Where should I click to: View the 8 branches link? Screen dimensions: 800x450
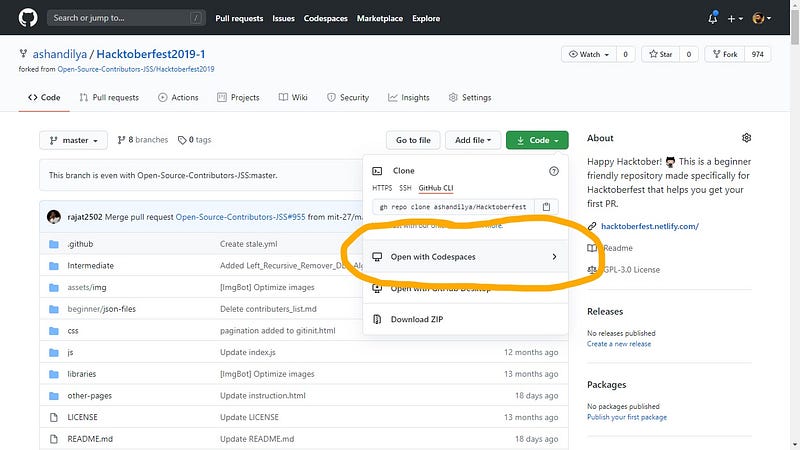[142, 140]
